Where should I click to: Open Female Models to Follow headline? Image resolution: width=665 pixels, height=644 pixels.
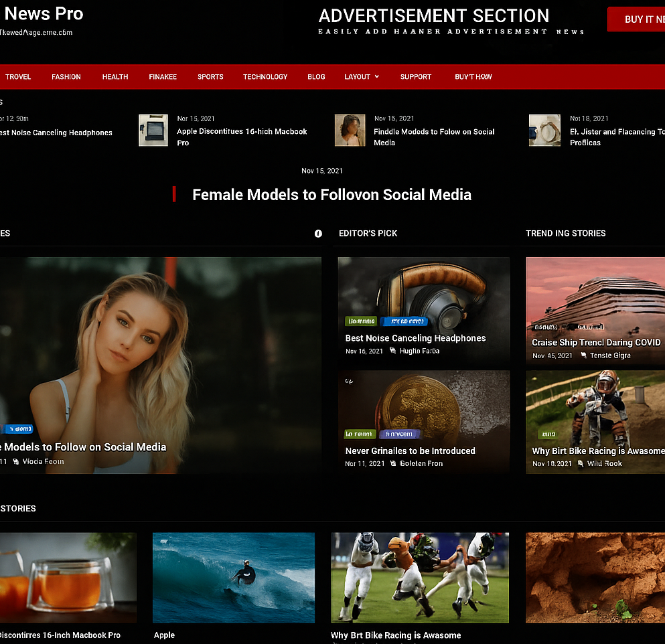(x=331, y=195)
